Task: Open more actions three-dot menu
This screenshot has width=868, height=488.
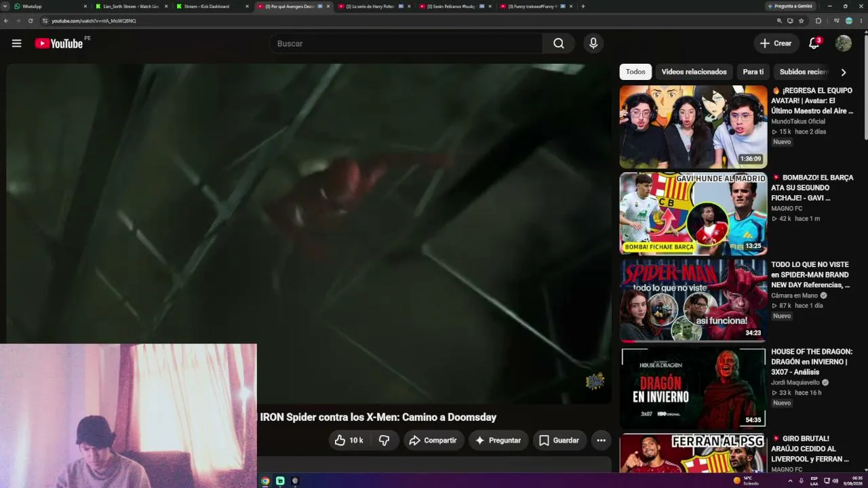Action: coord(601,441)
